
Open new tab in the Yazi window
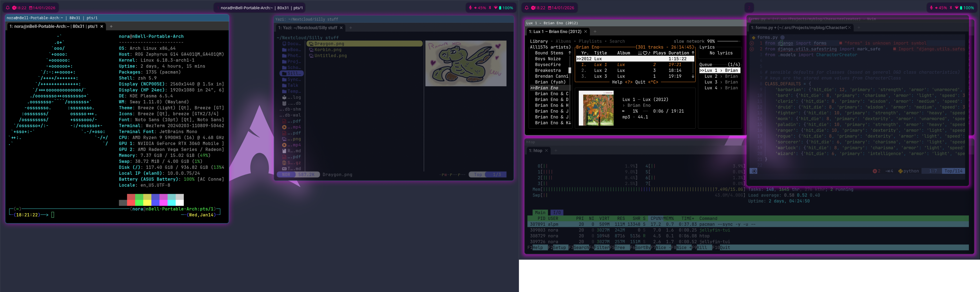(x=350, y=28)
